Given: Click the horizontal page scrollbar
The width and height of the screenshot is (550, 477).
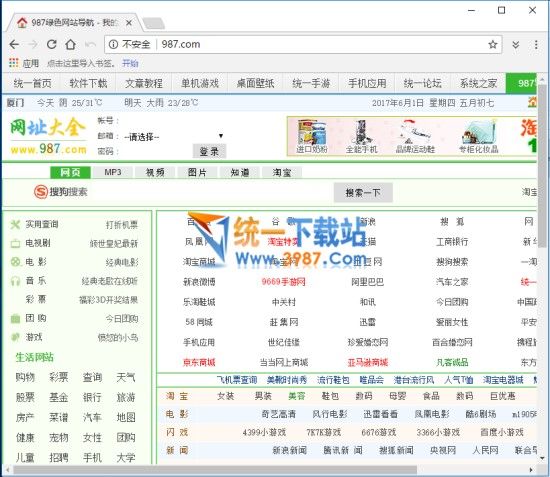Looking at the screenshot, I should (215, 470).
